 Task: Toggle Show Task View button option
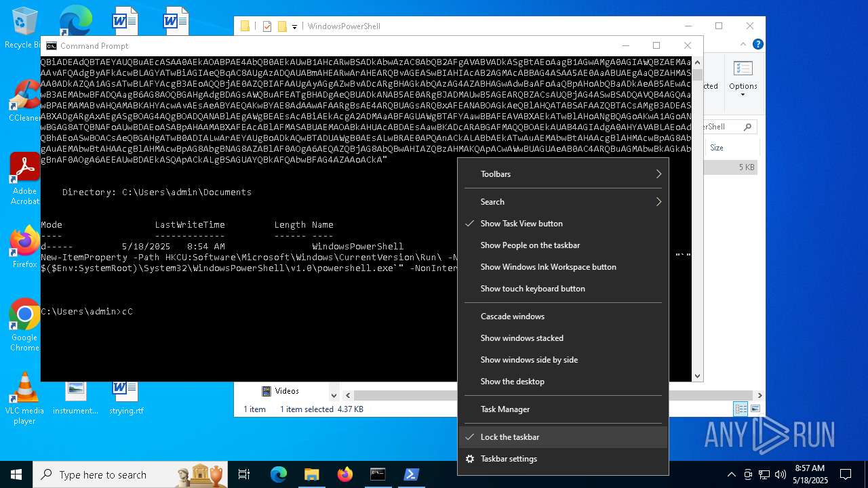pyautogui.click(x=563, y=224)
